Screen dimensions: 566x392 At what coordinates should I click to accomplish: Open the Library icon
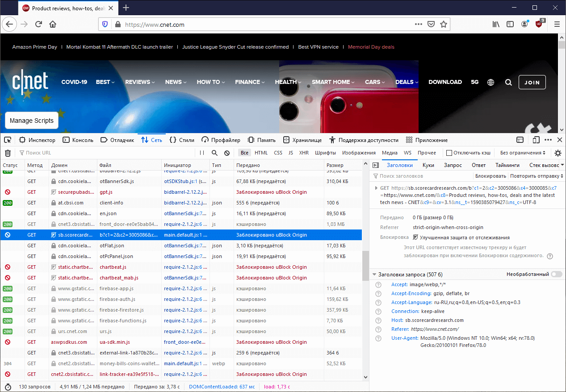click(496, 25)
